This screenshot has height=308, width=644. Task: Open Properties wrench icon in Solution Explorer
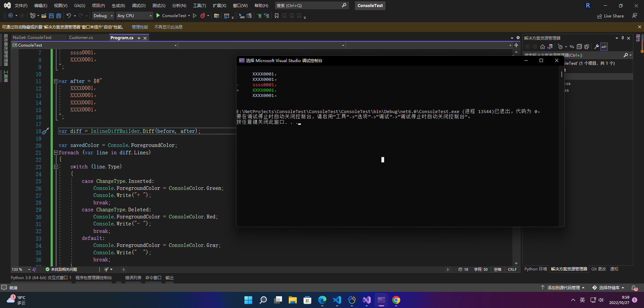(x=597, y=47)
